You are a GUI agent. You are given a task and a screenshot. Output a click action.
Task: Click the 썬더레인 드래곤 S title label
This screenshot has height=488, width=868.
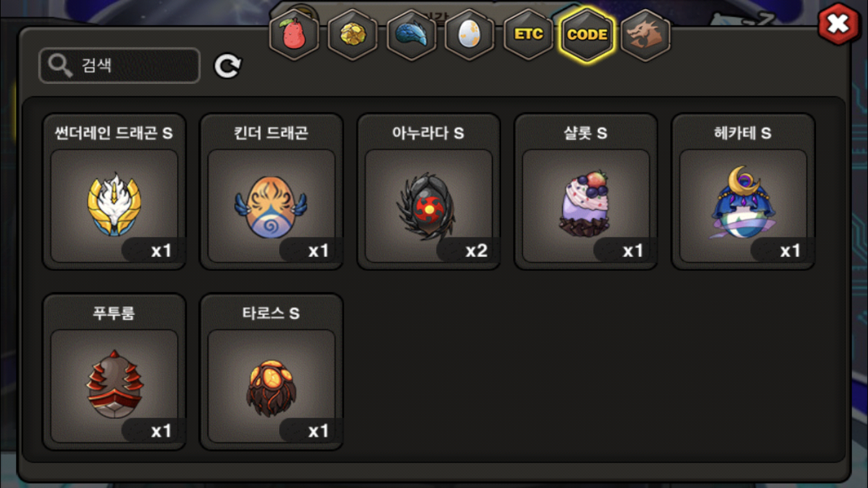pos(114,133)
